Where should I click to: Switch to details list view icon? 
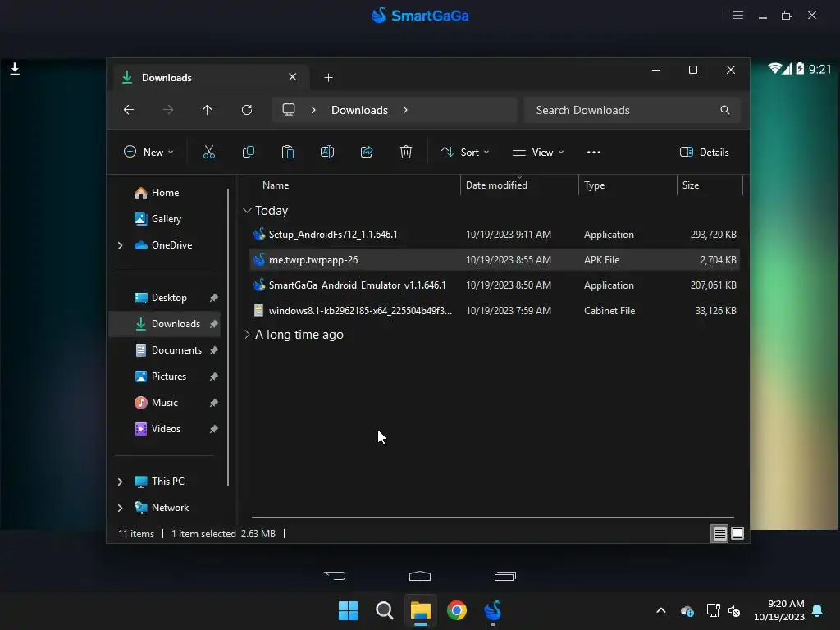tap(719, 533)
